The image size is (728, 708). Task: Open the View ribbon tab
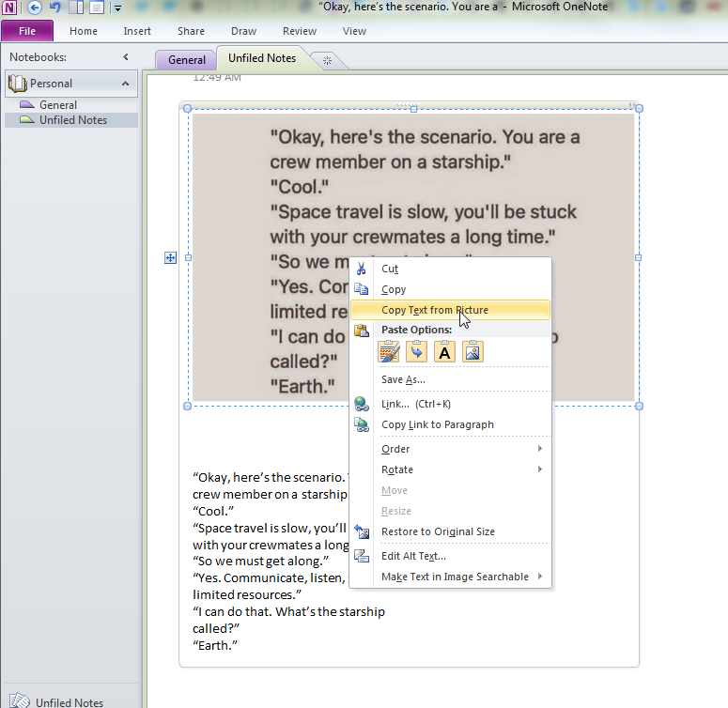[354, 31]
